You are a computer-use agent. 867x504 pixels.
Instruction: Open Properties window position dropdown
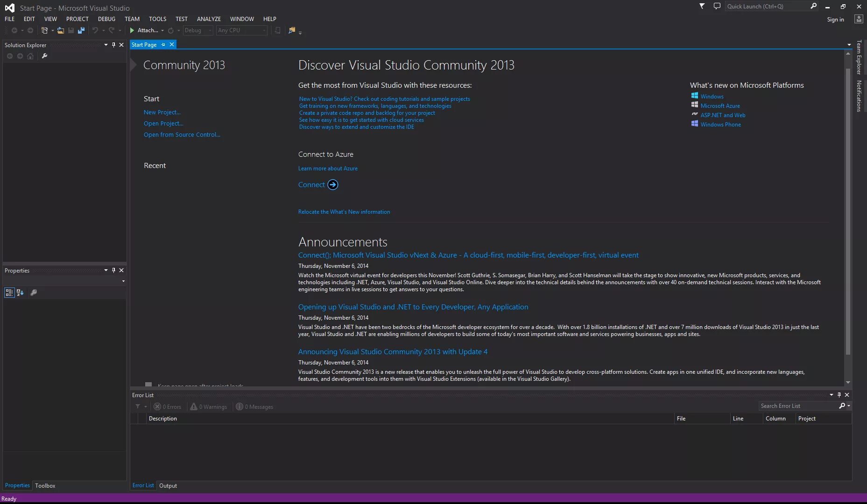coord(106,270)
